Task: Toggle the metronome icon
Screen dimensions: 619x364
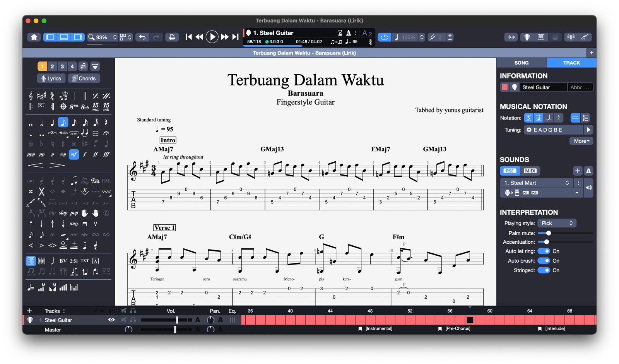Action: (348, 33)
